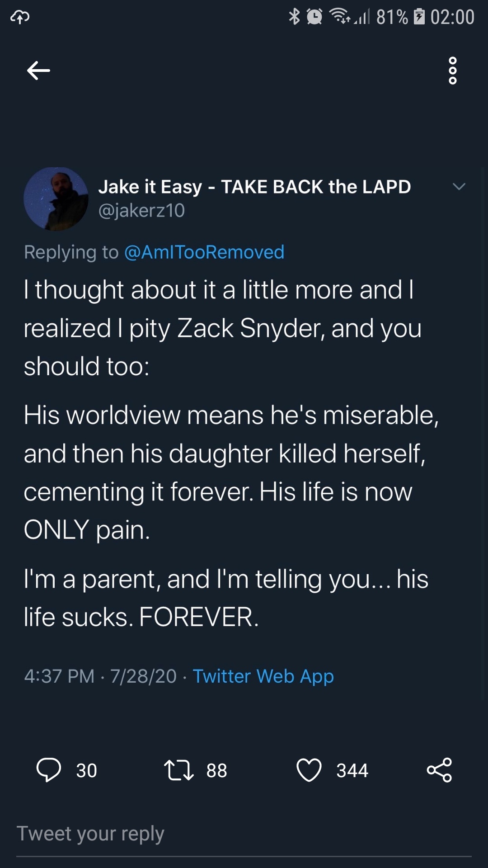Open the Jake it Easy display name
488x868 pixels.
(254, 187)
